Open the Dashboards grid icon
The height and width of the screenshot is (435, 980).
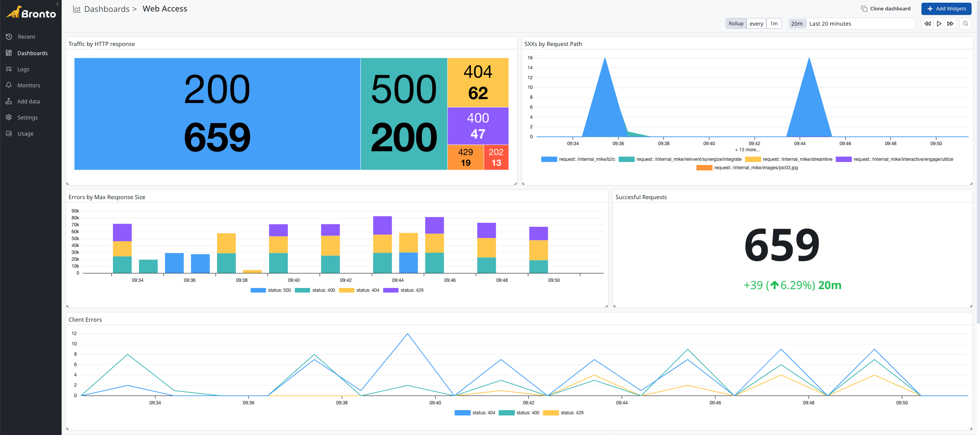coord(9,53)
